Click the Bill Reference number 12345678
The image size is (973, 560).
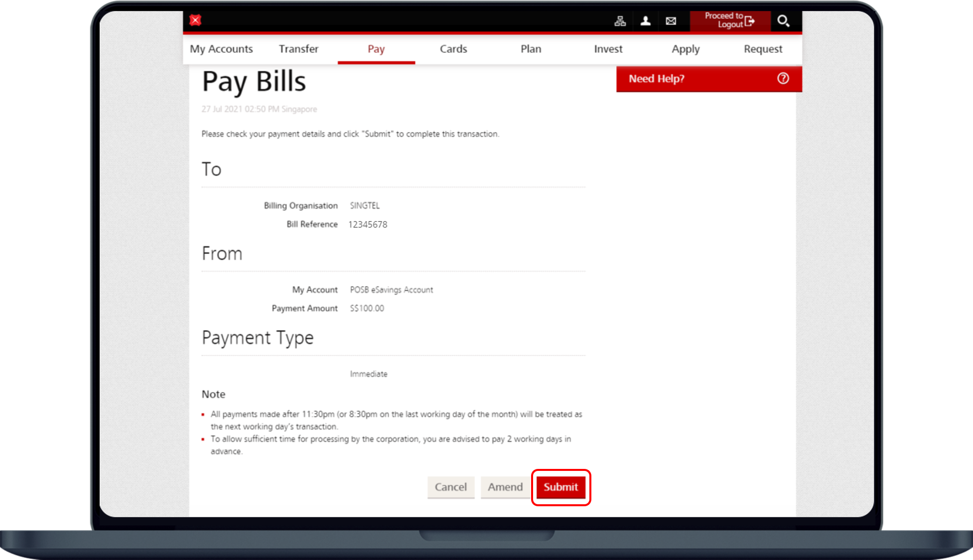(x=368, y=224)
